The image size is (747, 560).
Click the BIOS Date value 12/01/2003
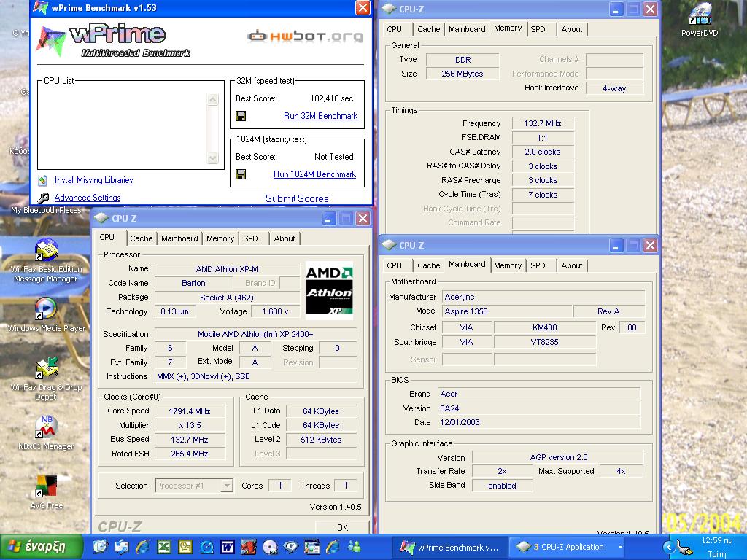[539, 422]
